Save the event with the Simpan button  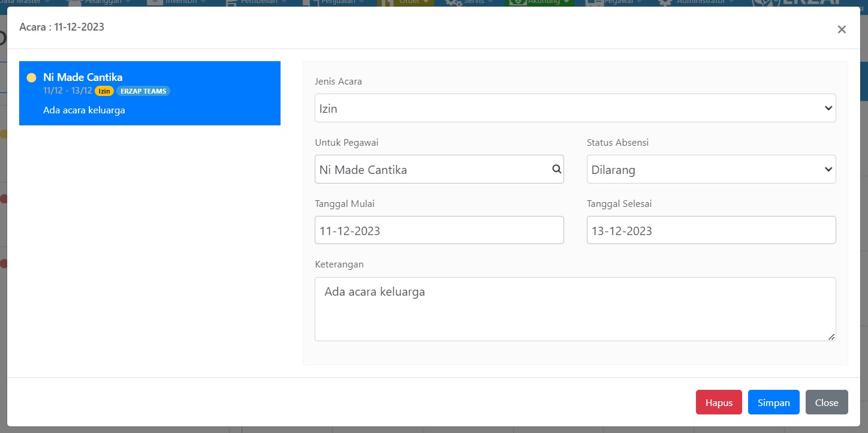coord(773,402)
